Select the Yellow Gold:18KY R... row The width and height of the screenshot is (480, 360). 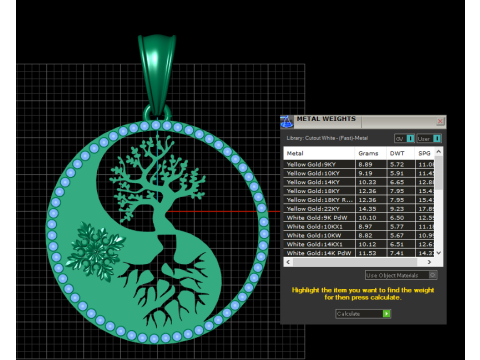(x=359, y=200)
